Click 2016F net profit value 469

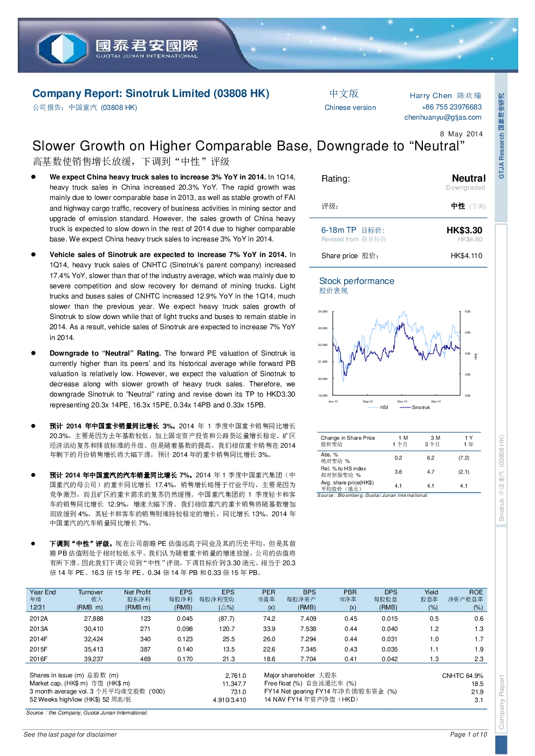145,659
